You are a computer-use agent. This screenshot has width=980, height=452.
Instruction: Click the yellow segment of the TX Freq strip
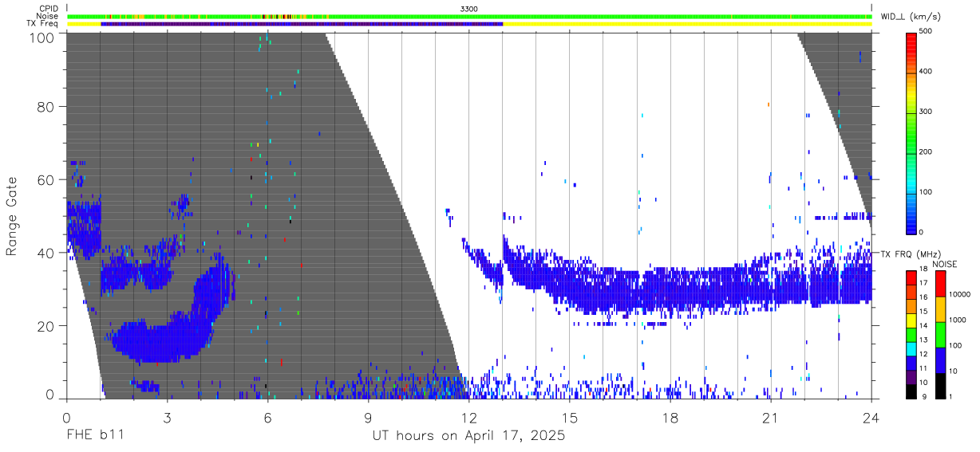[687, 24]
